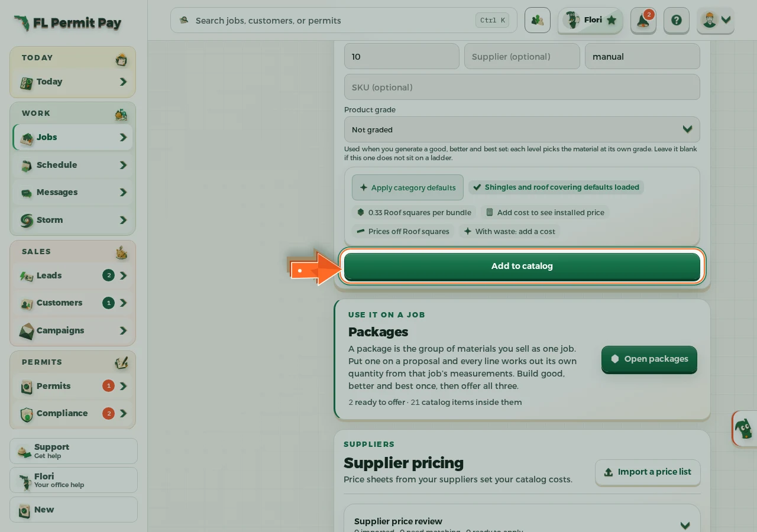Go to Permits in the sidebar
Viewport: 757px width, 532px height.
(x=73, y=386)
